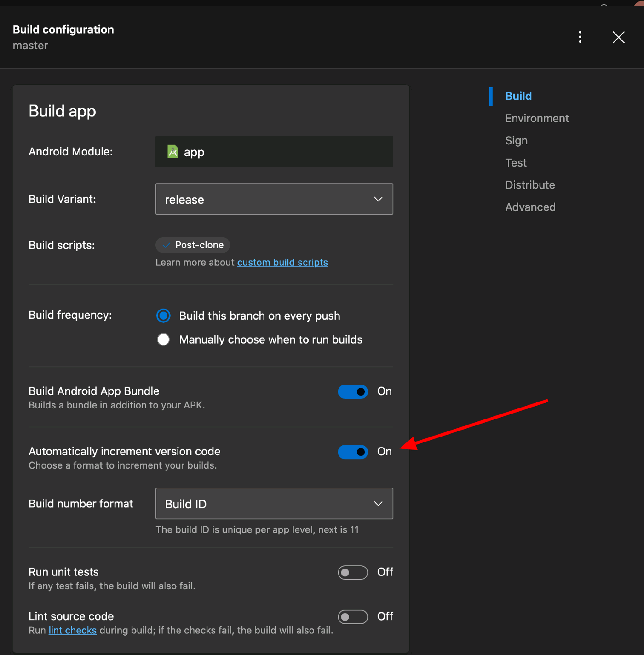Jump to the Sign section

516,140
